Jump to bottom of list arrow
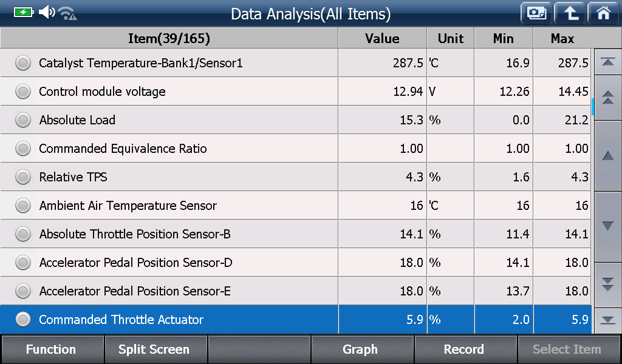The height and width of the screenshot is (364, 622). pyautogui.click(x=607, y=320)
